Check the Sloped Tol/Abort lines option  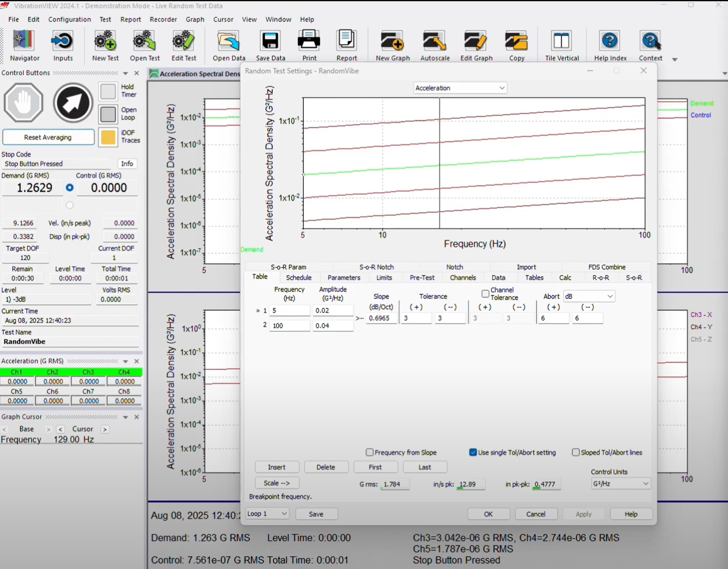point(576,452)
